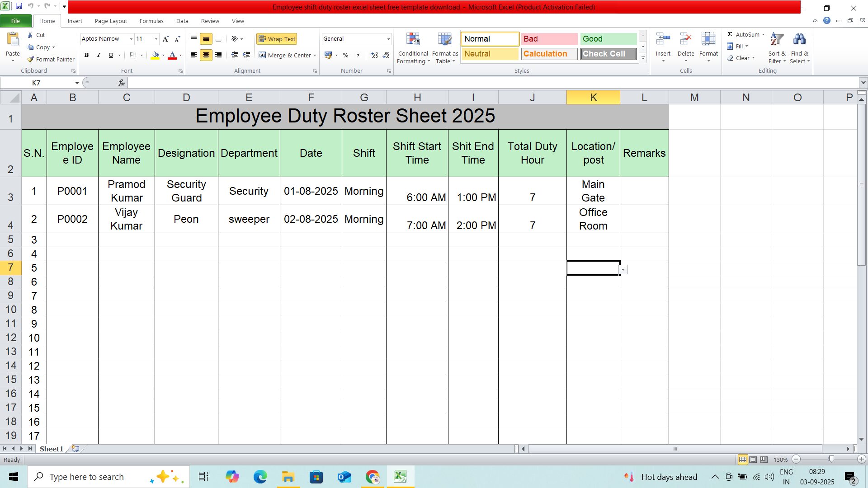Open the Format Painter tool
This screenshot has height=488, width=868.
pyautogui.click(x=50, y=59)
